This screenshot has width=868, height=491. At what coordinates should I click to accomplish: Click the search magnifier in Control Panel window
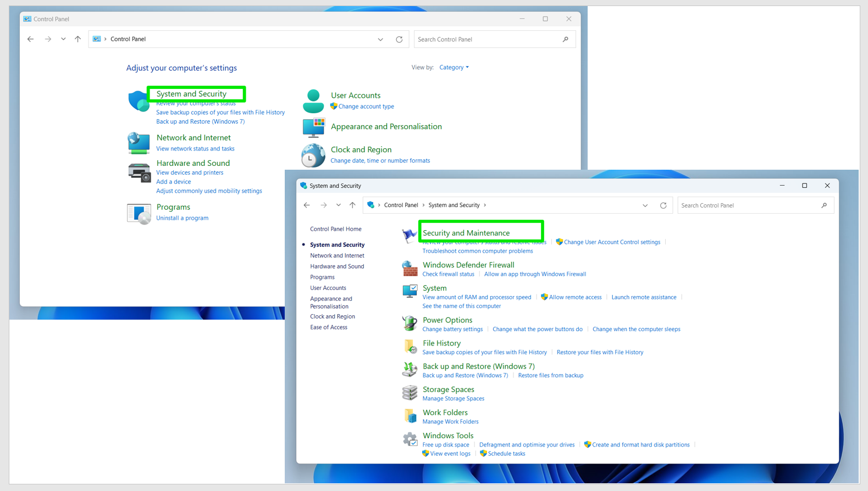566,40
